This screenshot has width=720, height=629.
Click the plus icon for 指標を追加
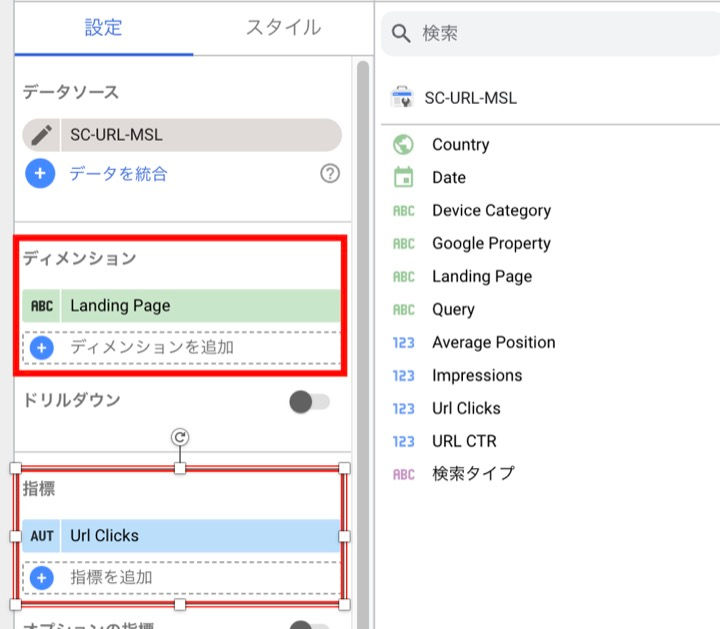[x=41, y=578]
